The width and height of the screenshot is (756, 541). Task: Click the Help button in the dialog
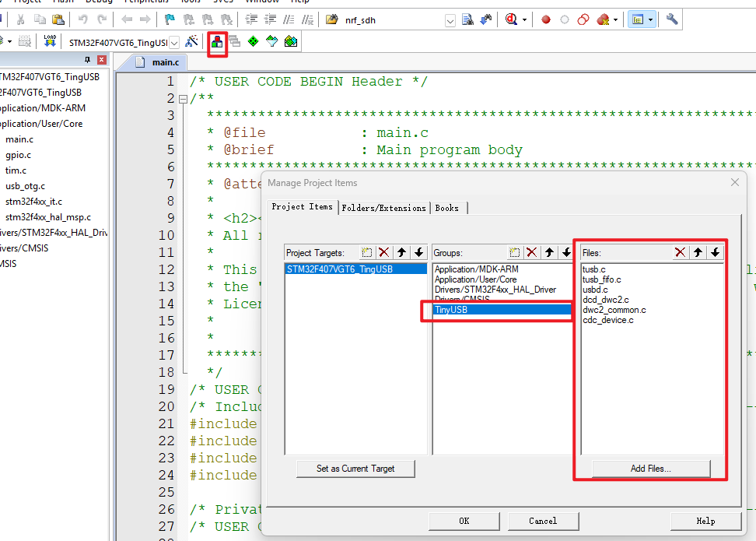[706, 522]
